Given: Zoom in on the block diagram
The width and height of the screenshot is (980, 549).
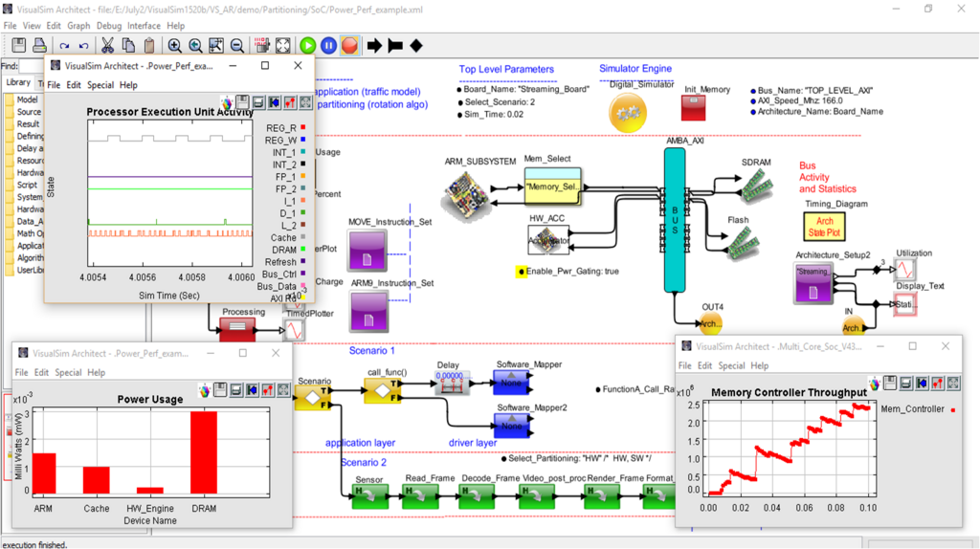Looking at the screenshot, I should (174, 45).
